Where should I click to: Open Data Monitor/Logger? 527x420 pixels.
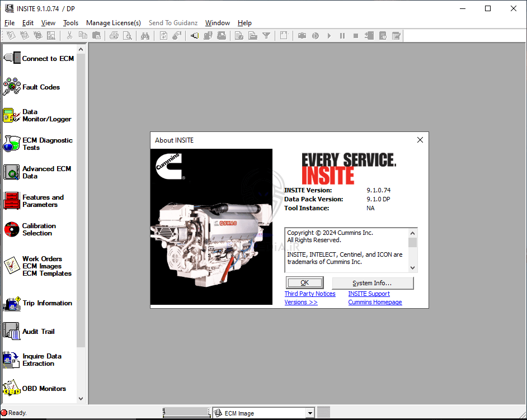37,115
